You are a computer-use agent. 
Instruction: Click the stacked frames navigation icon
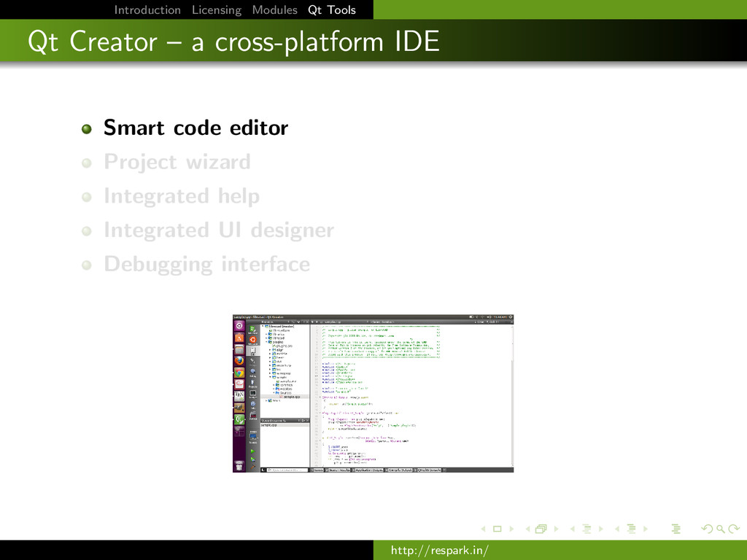(x=541, y=529)
